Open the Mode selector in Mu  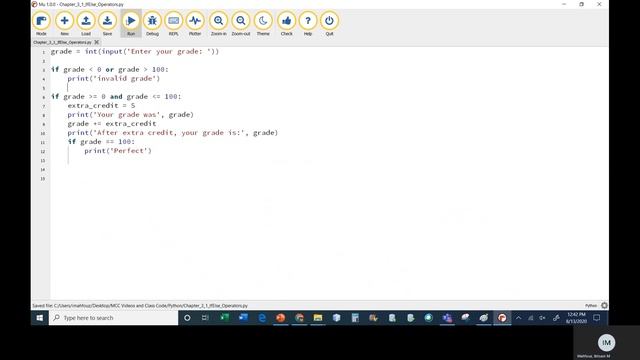coord(41,24)
